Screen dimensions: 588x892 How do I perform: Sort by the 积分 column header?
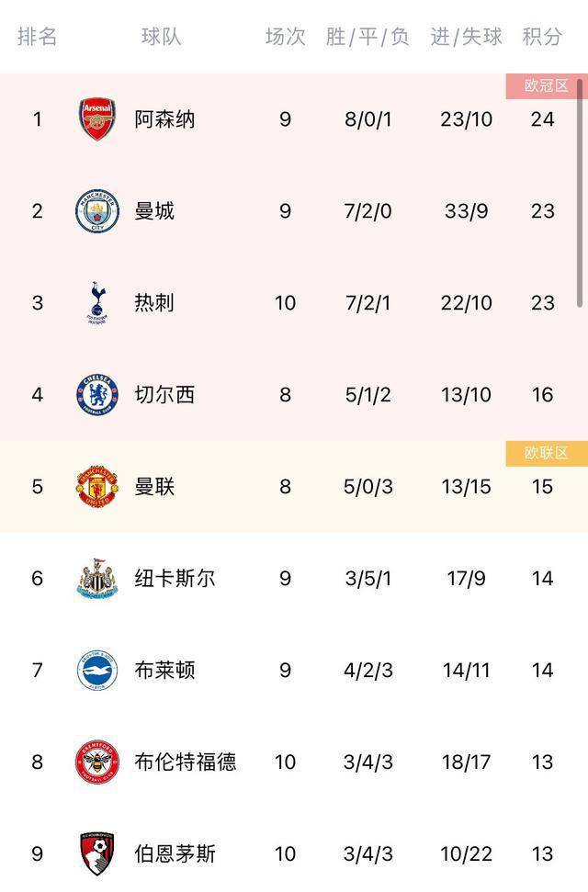click(x=542, y=37)
